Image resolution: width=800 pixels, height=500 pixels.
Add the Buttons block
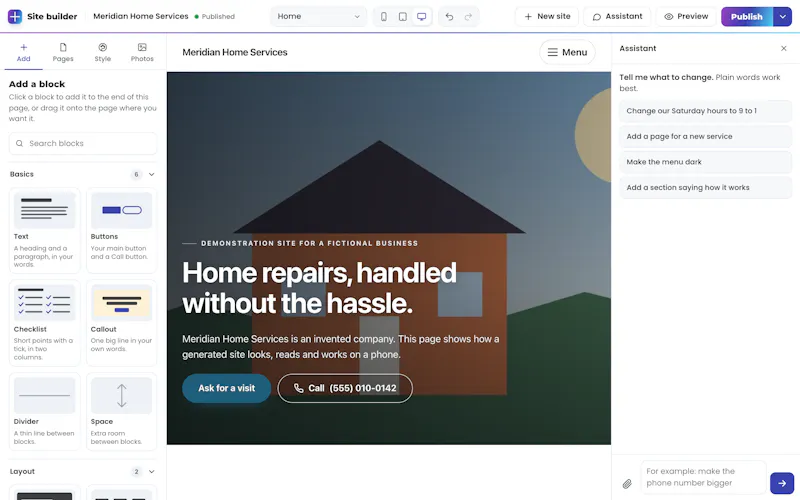[121, 230]
